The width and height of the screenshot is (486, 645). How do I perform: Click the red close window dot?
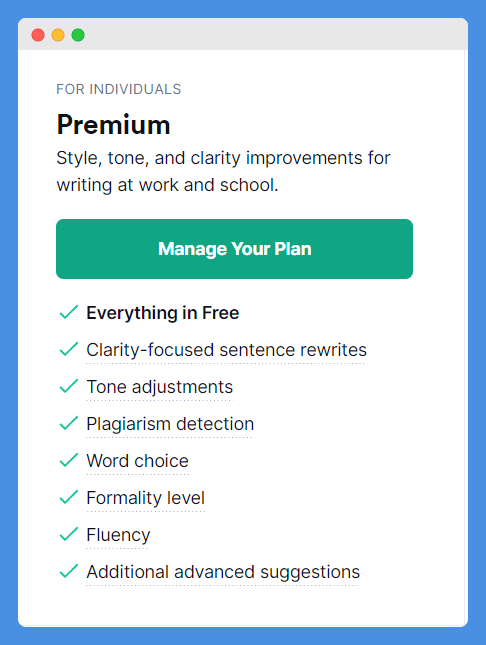[38, 35]
